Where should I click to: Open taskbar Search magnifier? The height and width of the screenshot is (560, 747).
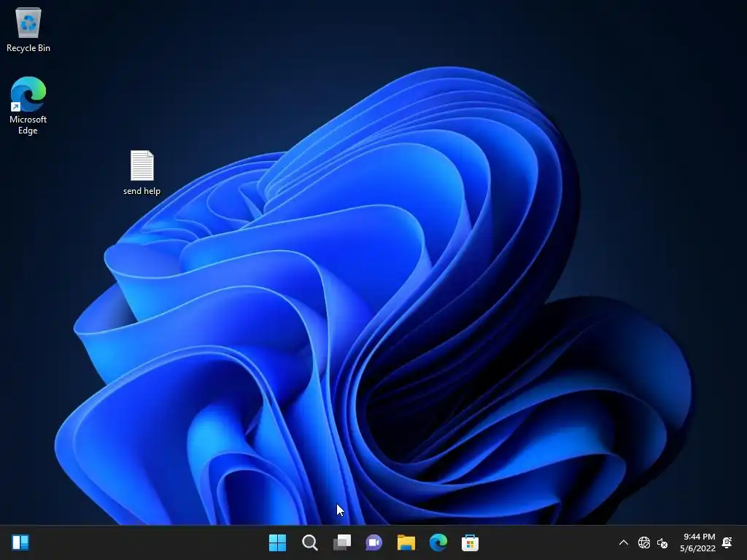click(x=309, y=542)
